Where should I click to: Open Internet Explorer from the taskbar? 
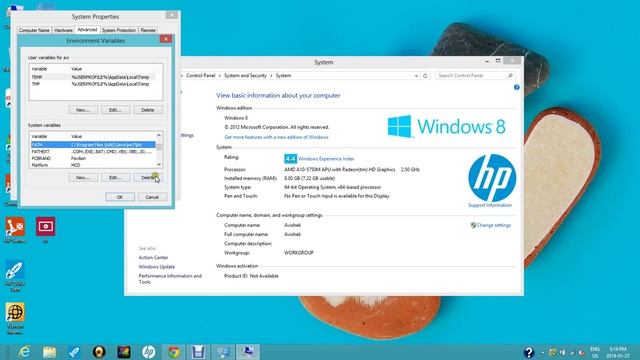[24, 351]
